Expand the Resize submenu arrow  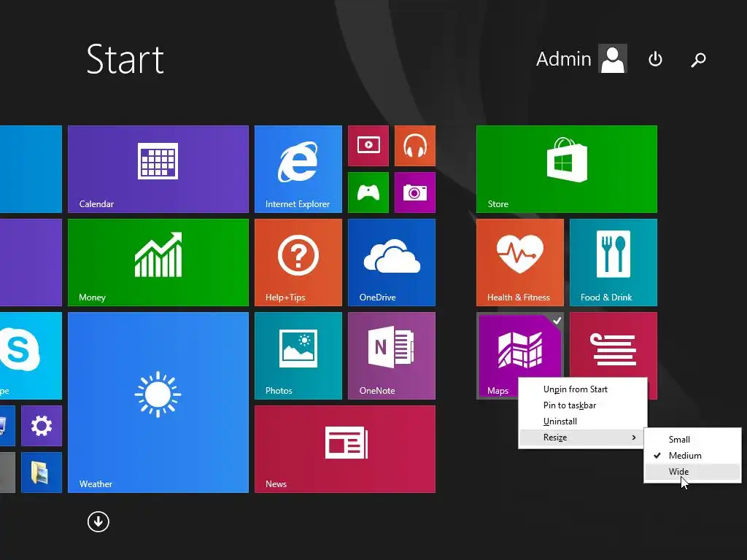pyautogui.click(x=634, y=437)
